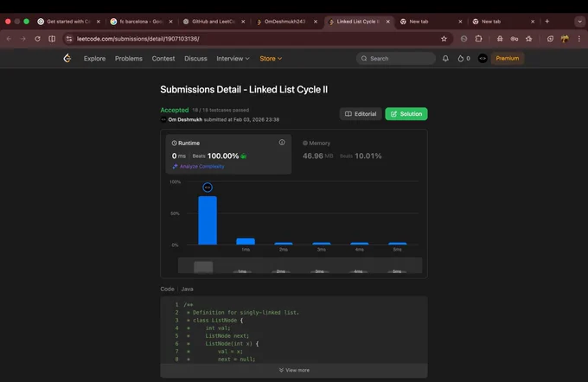This screenshot has height=382, width=588.
Task: Expand the Interview dropdown
Action: pyautogui.click(x=233, y=59)
